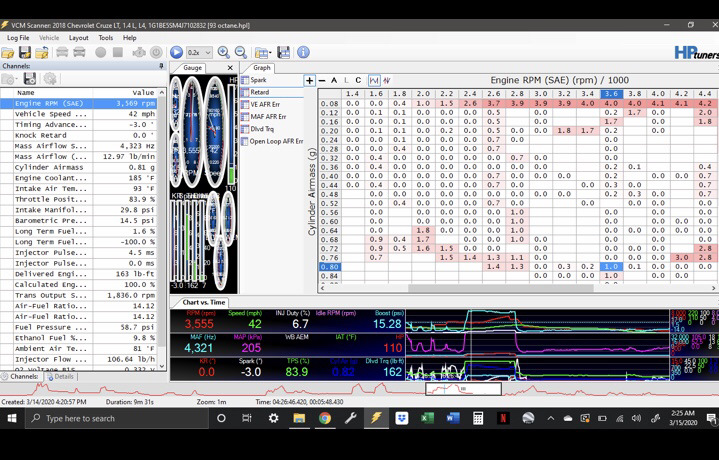Open the Layout menu

(78, 38)
